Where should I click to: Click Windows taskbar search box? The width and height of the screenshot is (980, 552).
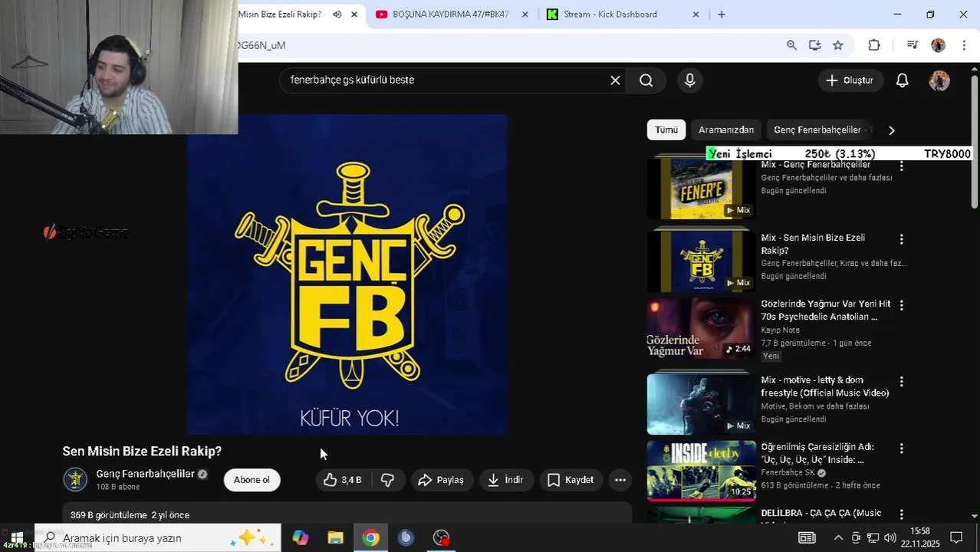[x=159, y=538]
